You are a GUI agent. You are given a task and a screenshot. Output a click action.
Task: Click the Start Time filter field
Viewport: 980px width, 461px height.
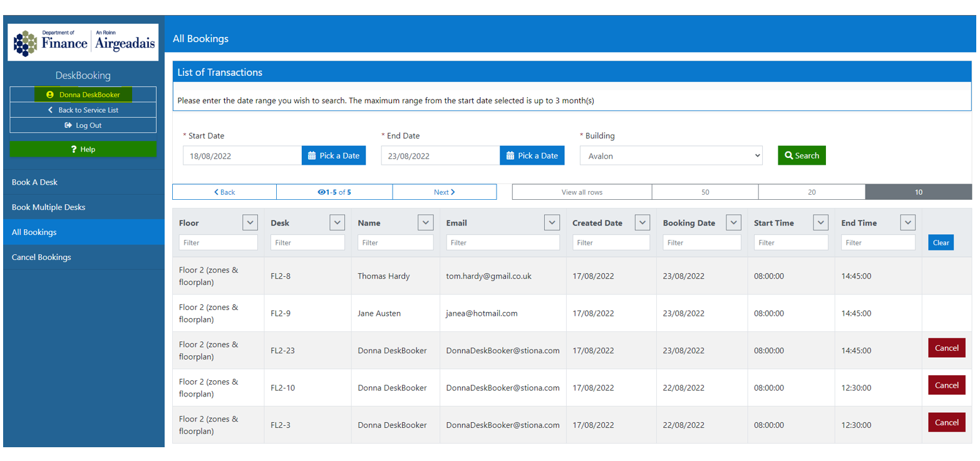pyautogui.click(x=791, y=242)
